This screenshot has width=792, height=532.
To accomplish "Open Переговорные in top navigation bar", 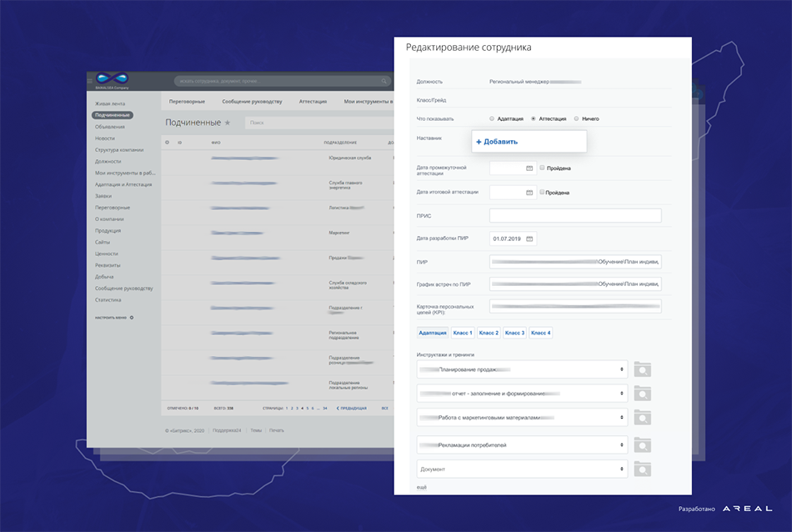I will [x=187, y=102].
